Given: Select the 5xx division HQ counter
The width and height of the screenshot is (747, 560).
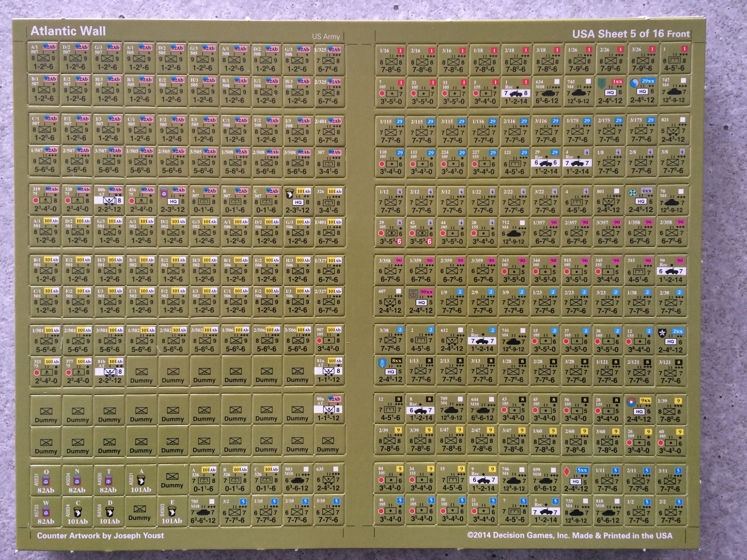Looking at the screenshot, I should click(576, 479).
